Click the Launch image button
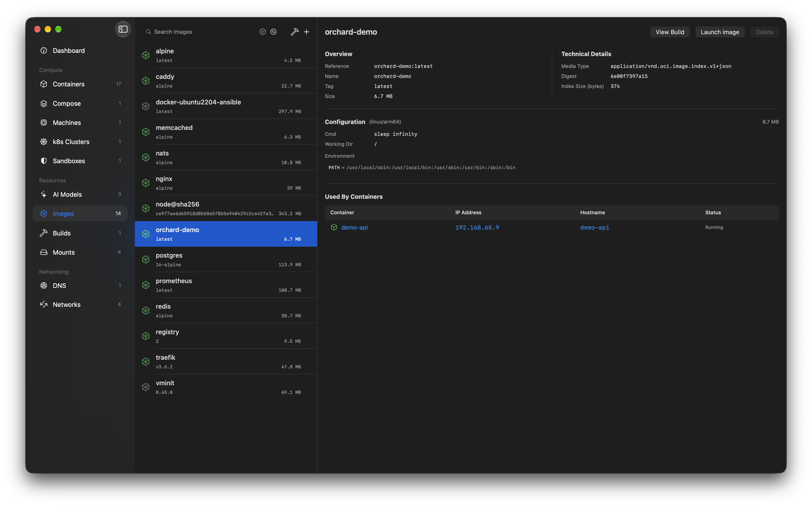 [x=719, y=32]
